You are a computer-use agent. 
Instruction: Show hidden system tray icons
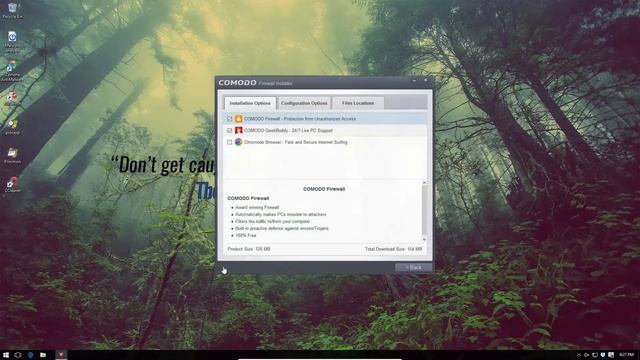(x=578, y=355)
